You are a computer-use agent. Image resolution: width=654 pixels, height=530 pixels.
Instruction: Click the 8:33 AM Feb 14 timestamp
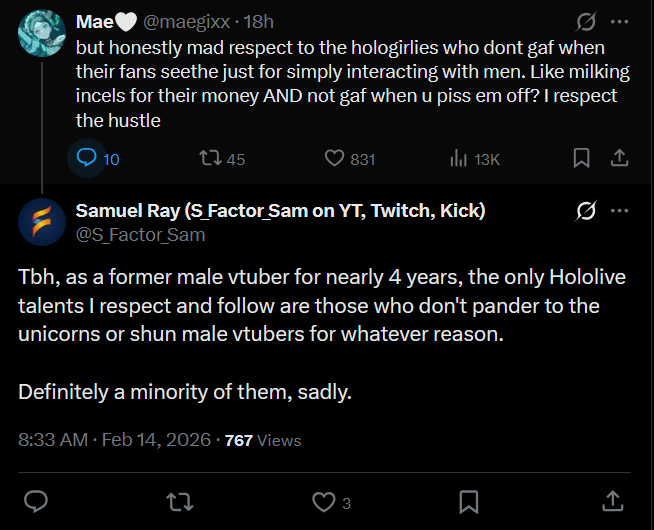(116, 439)
